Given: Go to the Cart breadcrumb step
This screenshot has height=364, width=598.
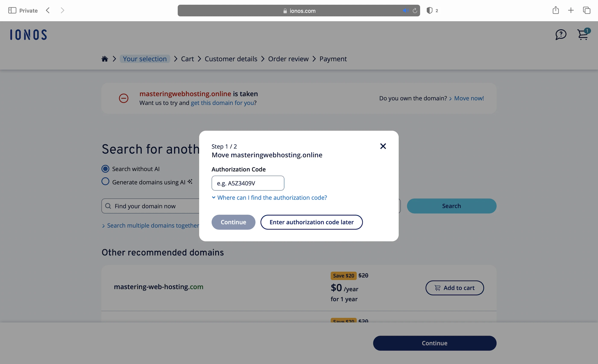Looking at the screenshot, I should pyautogui.click(x=187, y=59).
